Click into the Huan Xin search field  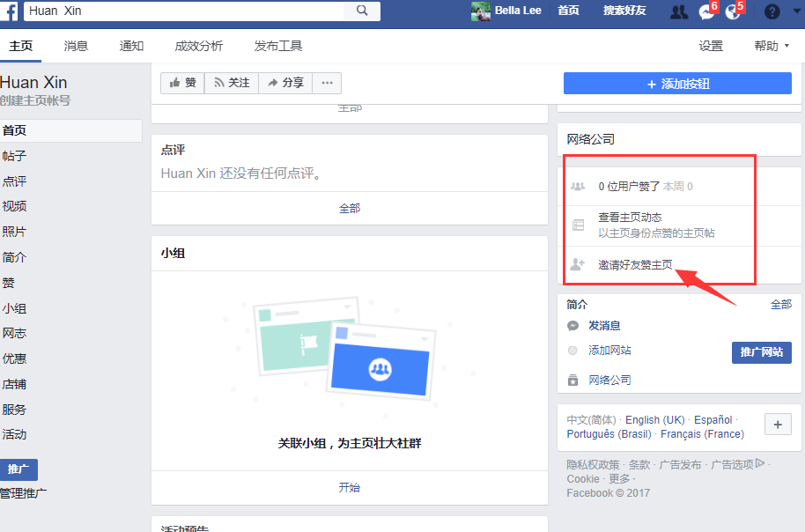pyautogui.click(x=184, y=11)
